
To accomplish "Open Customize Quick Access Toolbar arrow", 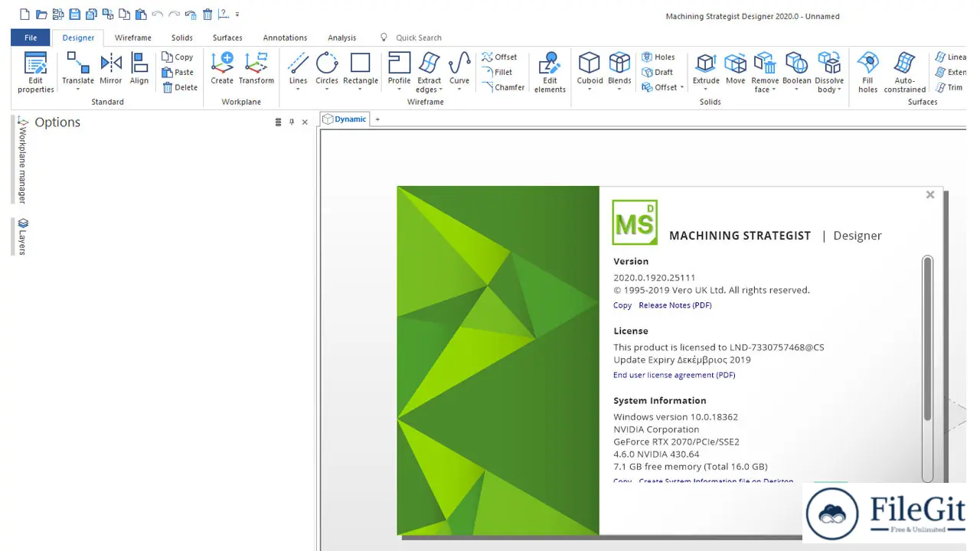I will point(237,15).
